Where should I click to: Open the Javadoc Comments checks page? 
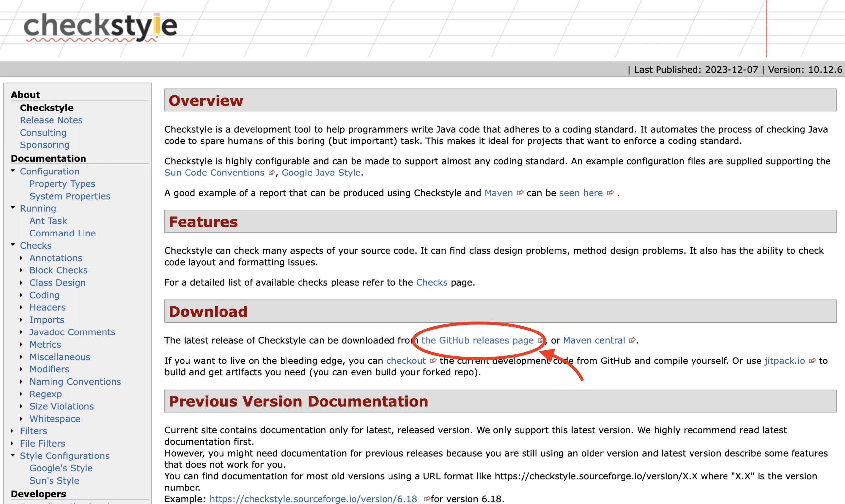click(x=72, y=332)
